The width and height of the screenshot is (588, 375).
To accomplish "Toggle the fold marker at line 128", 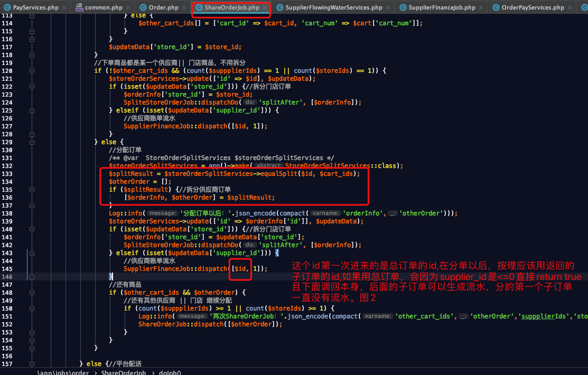I will point(32,134).
